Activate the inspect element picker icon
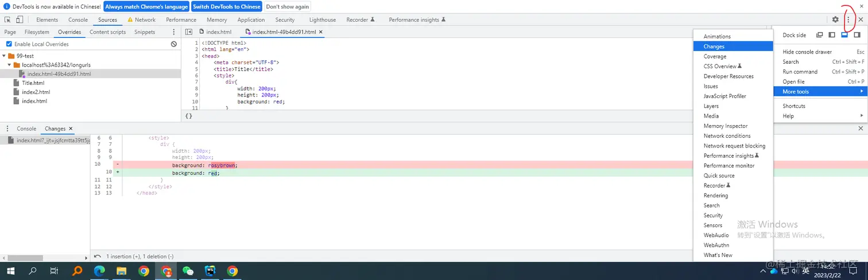868x280 pixels. coord(7,20)
